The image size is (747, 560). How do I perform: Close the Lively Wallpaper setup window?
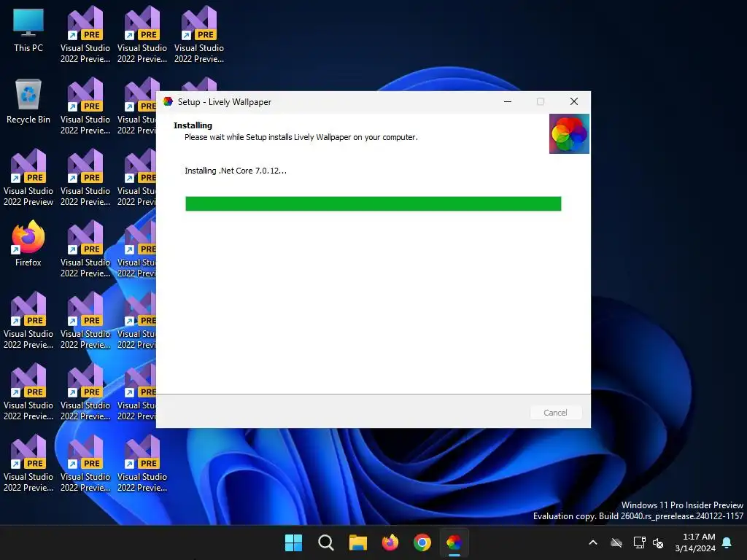[573, 101]
